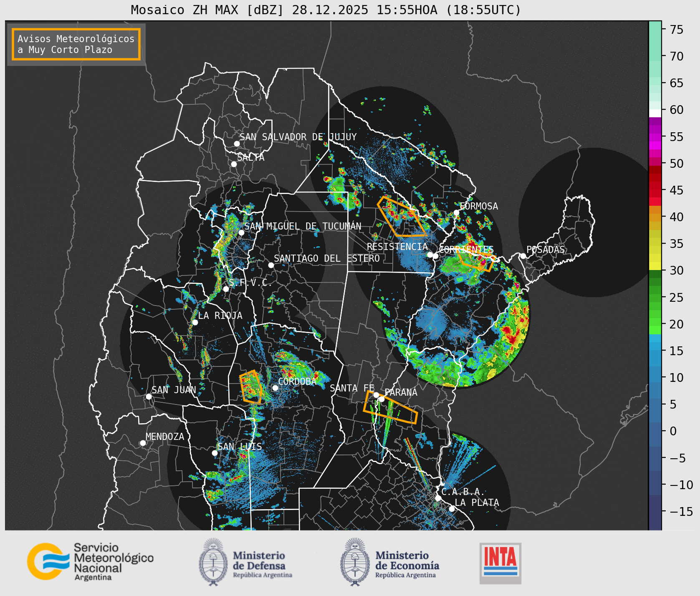Select the S.F.V.C. city marker dot
Screen dimensions: 700x596
tap(226, 289)
